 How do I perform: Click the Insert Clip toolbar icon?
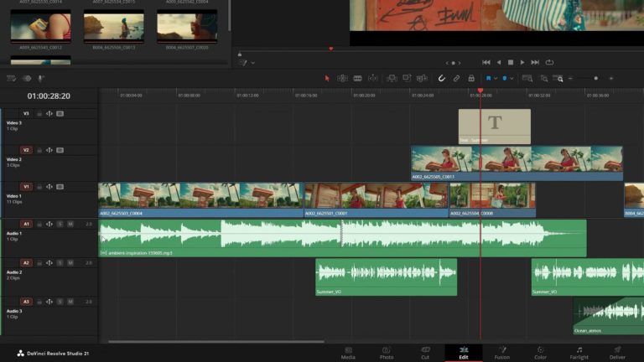(x=392, y=79)
